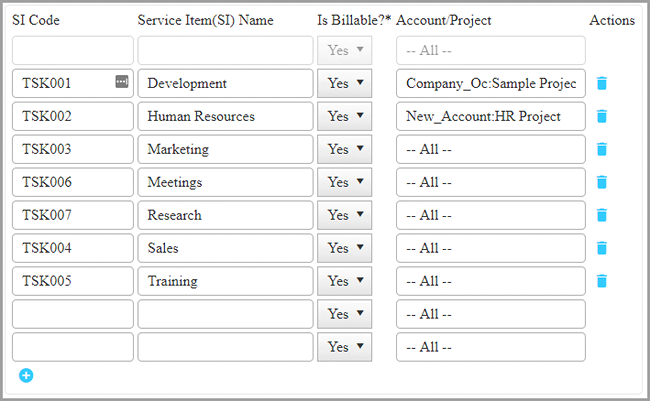Open Billable dropdown for Marketing
Screen dimensions: 650x401
point(344,150)
